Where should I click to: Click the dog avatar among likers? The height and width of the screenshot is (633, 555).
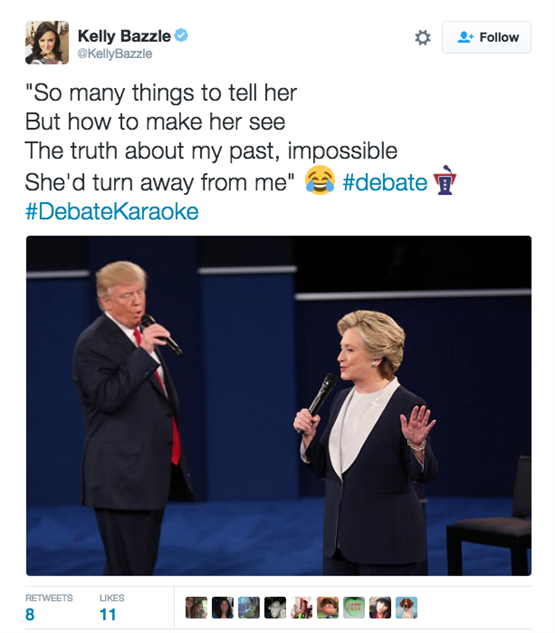tap(406, 608)
